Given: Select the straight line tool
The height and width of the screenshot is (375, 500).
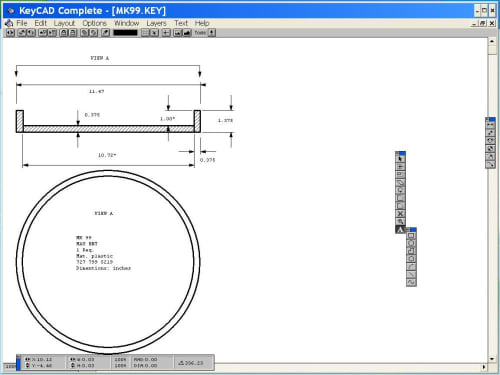Looking at the screenshot, I should (x=411, y=275).
